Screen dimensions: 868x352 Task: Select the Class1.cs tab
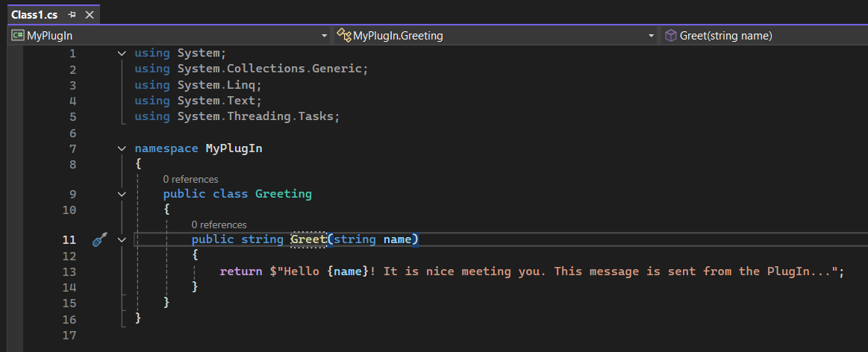click(35, 15)
